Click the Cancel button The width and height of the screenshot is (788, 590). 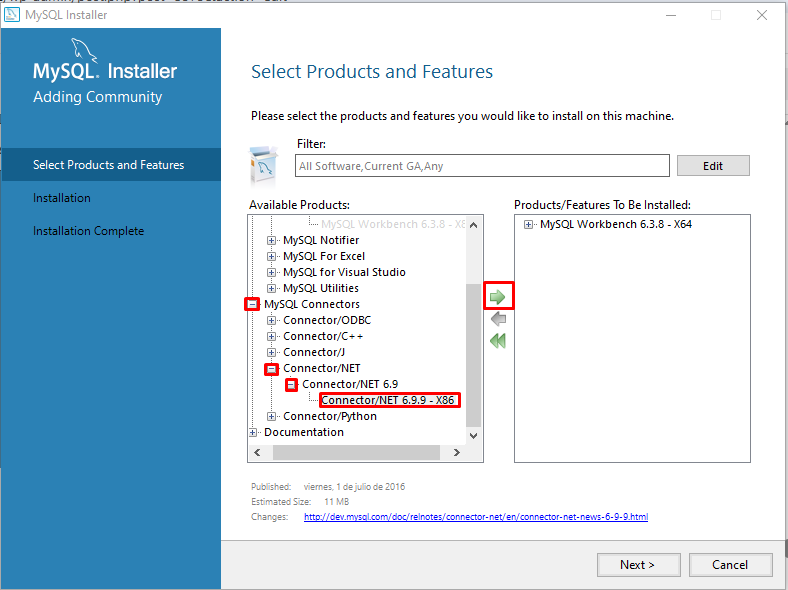(x=730, y=565)
